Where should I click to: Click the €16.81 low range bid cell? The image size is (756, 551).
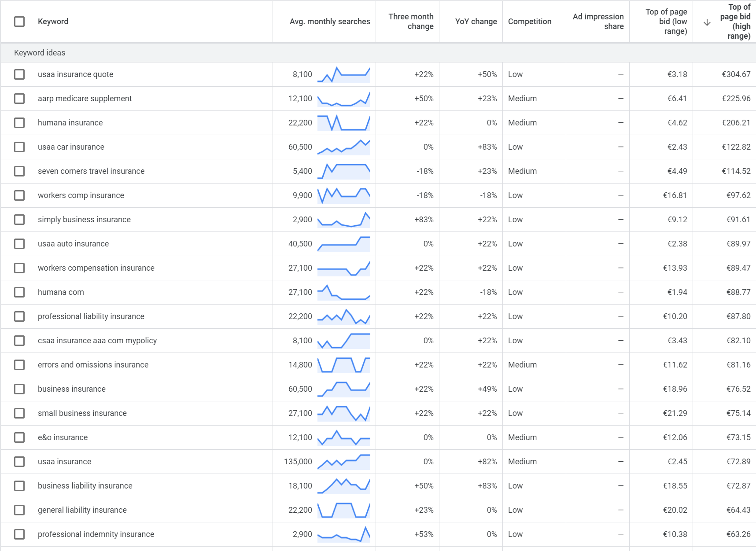click(675, 195)
